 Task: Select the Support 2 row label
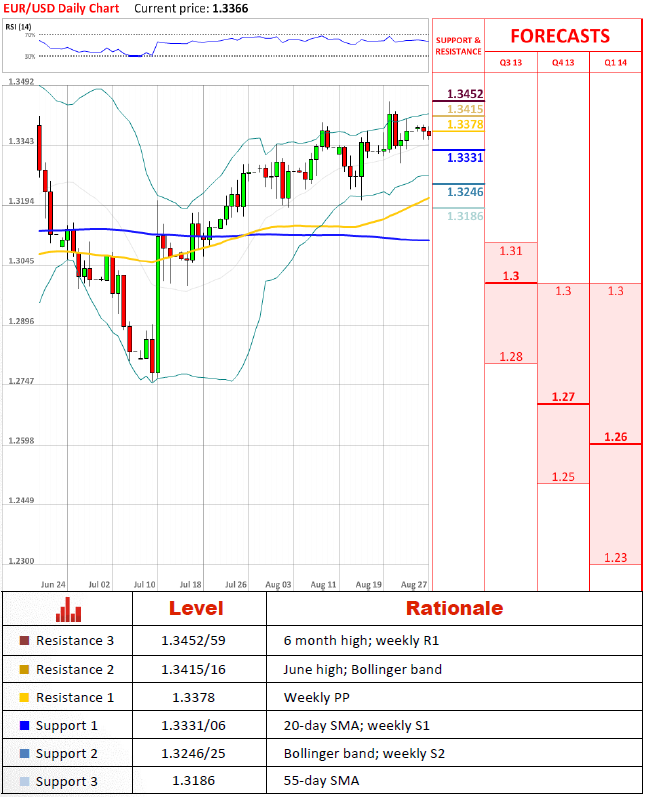(x=67, y=754)
